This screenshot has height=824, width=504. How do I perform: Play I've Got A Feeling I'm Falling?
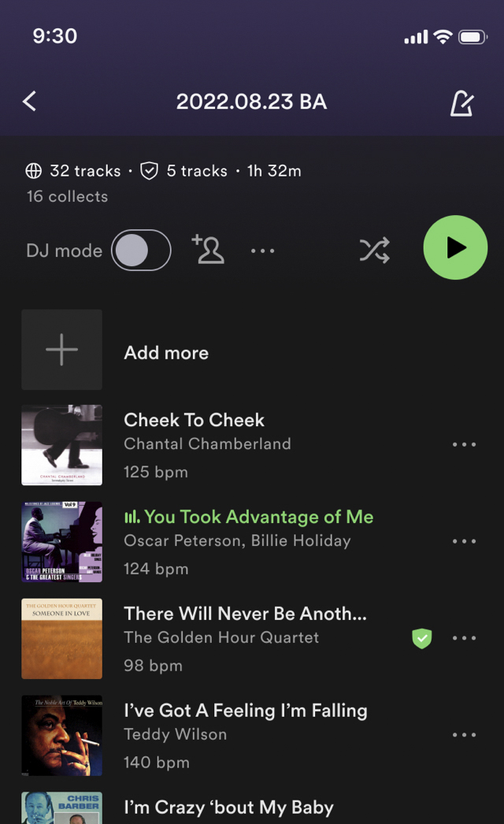pyautogui.click(x=246, y=711)
